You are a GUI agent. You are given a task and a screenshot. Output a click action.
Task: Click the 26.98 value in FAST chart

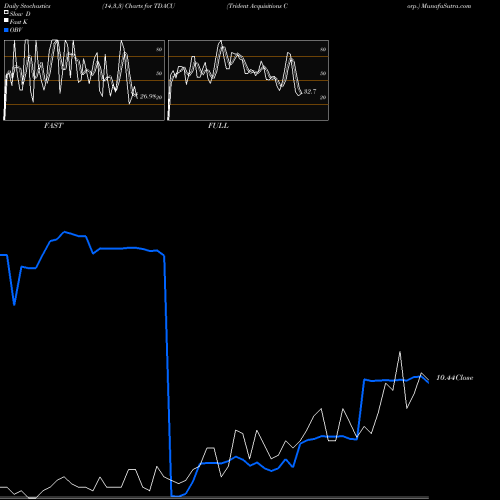point(148,97)
